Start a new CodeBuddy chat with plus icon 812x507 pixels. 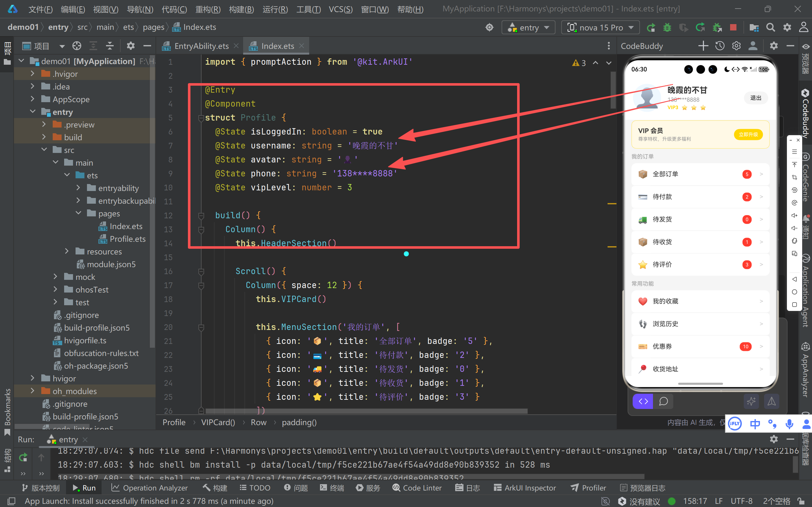click(703, 46)
